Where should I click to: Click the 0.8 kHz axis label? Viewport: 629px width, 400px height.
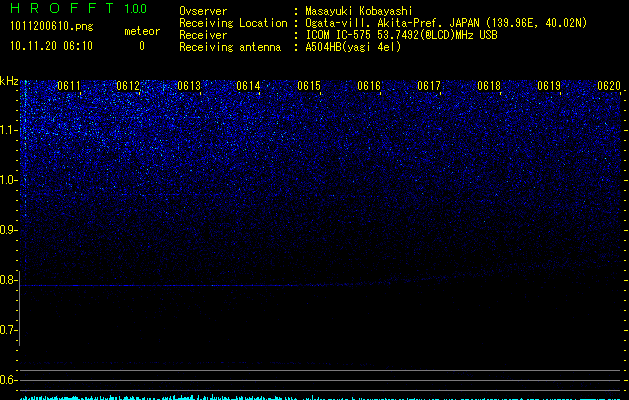point(7,280)
